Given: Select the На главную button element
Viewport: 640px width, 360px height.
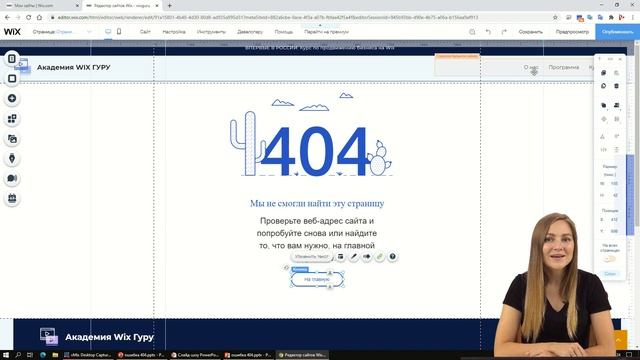Looking at the screenshot, I should coord(317,280).
